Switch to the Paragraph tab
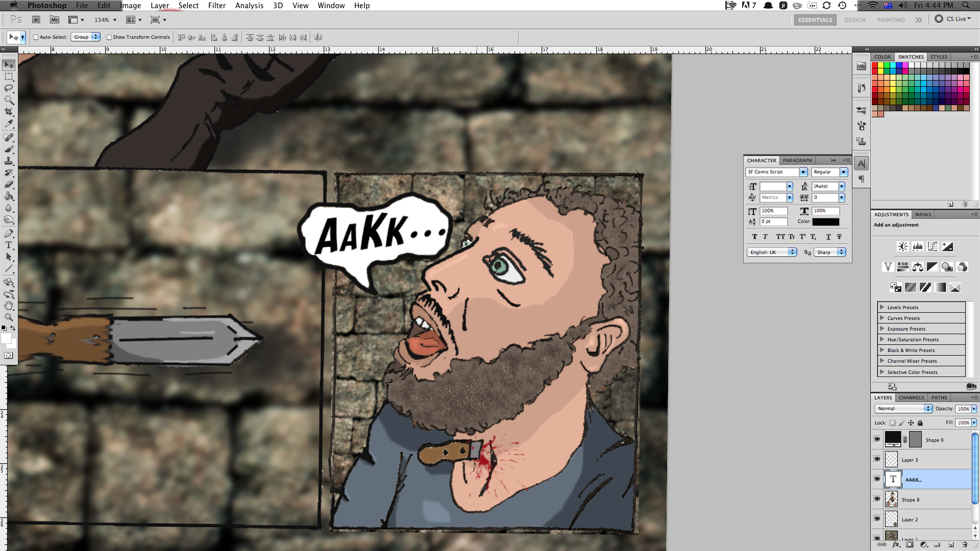 tap(797, 160)
